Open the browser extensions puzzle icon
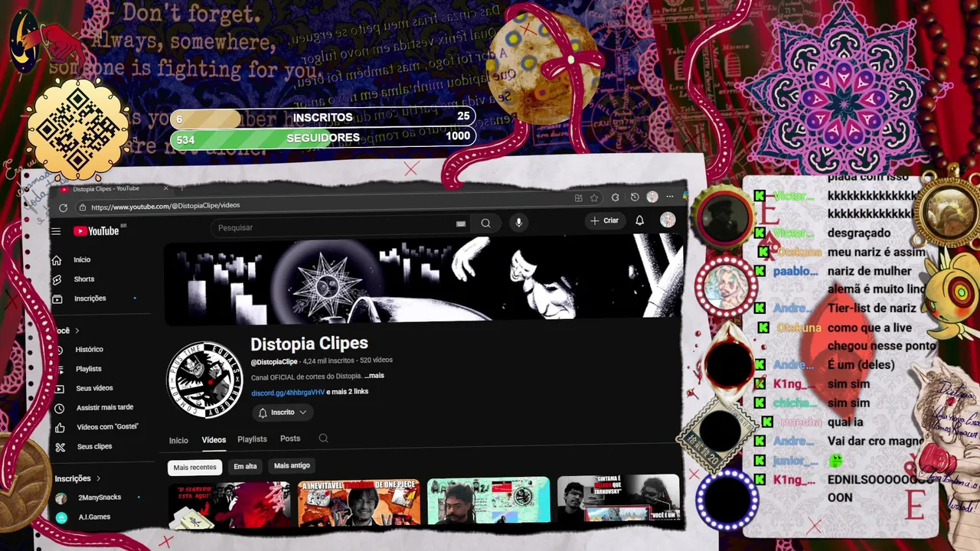This screenshot has width=980, height=551. click(615, 197)
